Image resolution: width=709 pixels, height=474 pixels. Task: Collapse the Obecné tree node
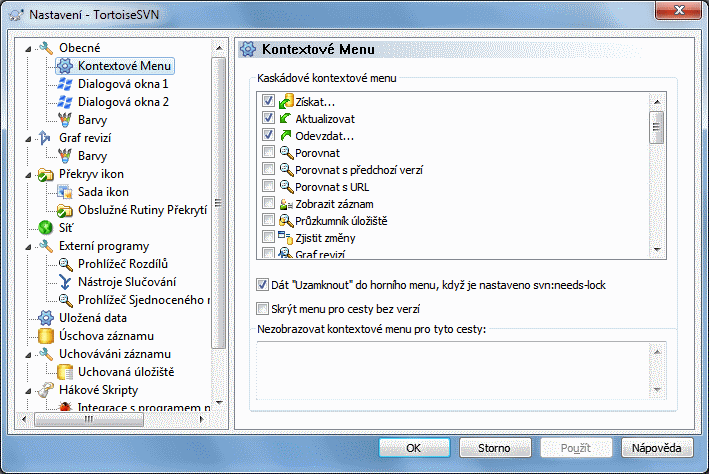pyautogui.click(x=28, y=49)
